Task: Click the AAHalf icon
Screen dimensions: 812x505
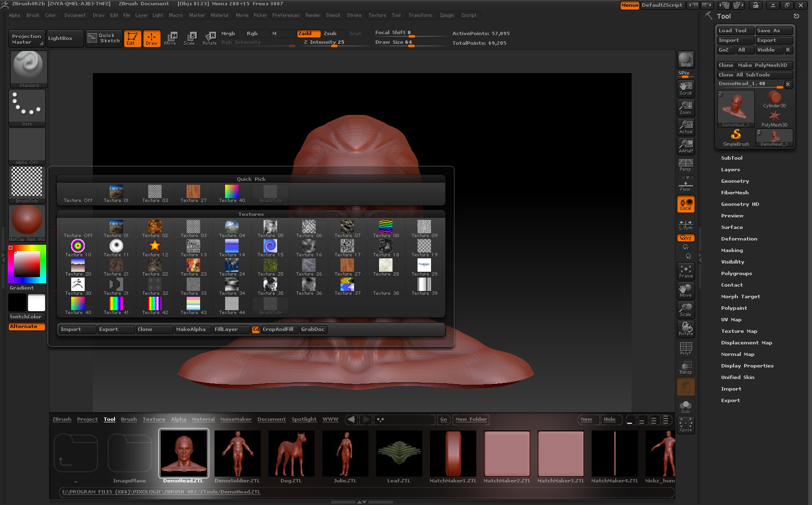Action: (686, 146)
